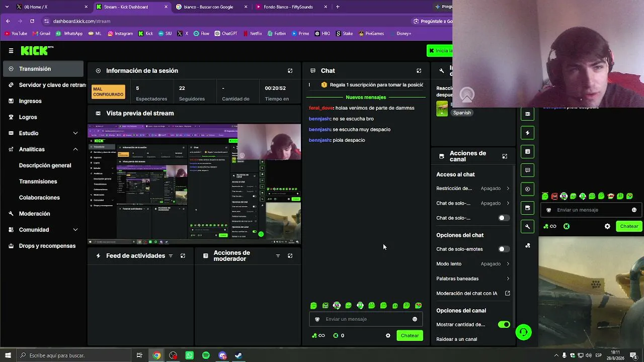The height and width of the screenshot is (362, 644).
Task: Click the MAL CONFIGURADO status badge
Action: click(x=108, y=92)
